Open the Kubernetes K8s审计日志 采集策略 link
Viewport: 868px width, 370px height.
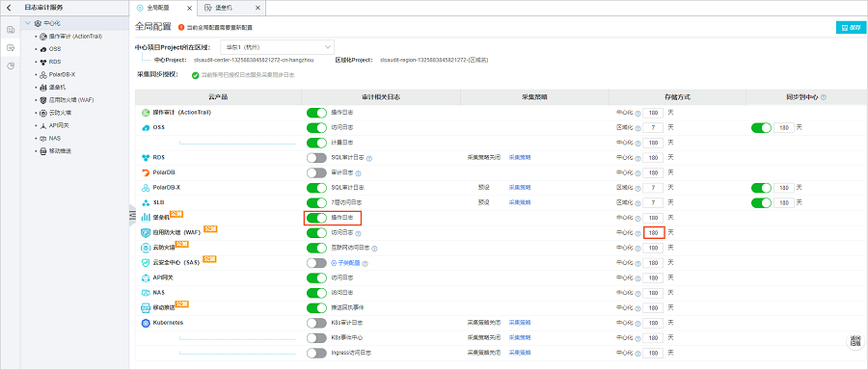[520, 323]
